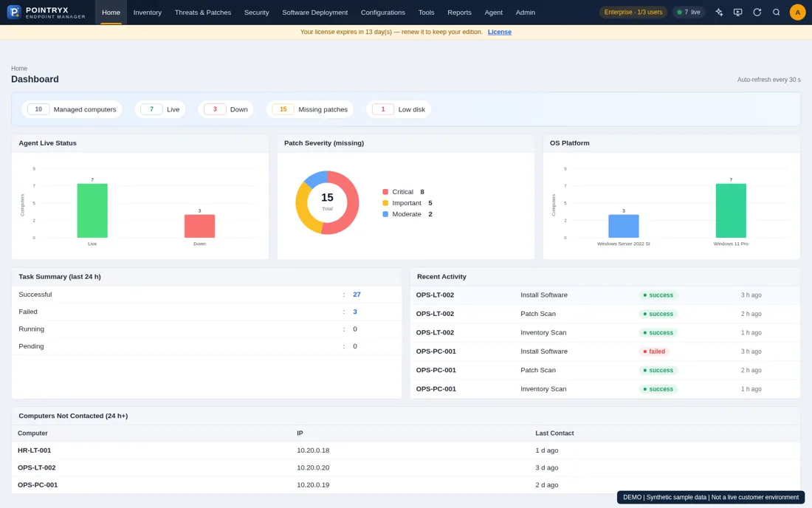Click the License renewal link
The image size is (812, 508).
tap(499, 32)
